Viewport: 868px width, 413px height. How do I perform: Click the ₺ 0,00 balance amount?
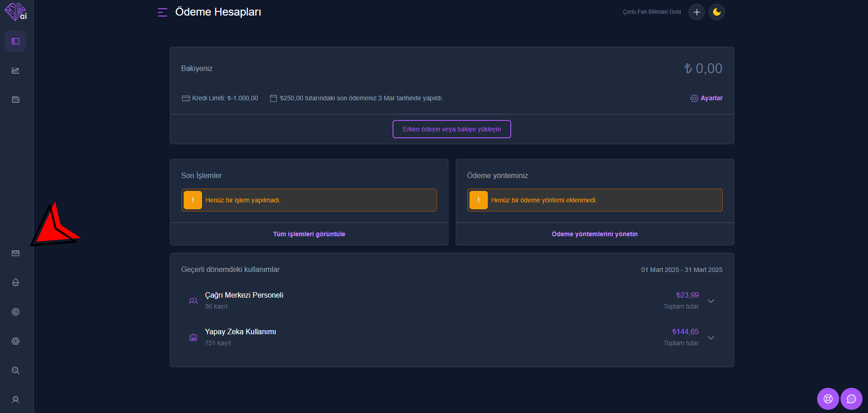[703, 68]
